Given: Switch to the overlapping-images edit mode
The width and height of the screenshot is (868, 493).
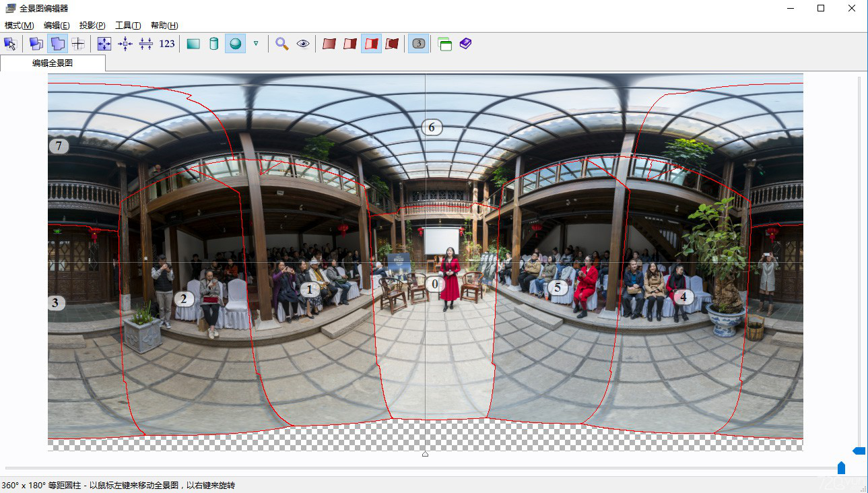Looking at the screenshot, I should pos(36,44).
